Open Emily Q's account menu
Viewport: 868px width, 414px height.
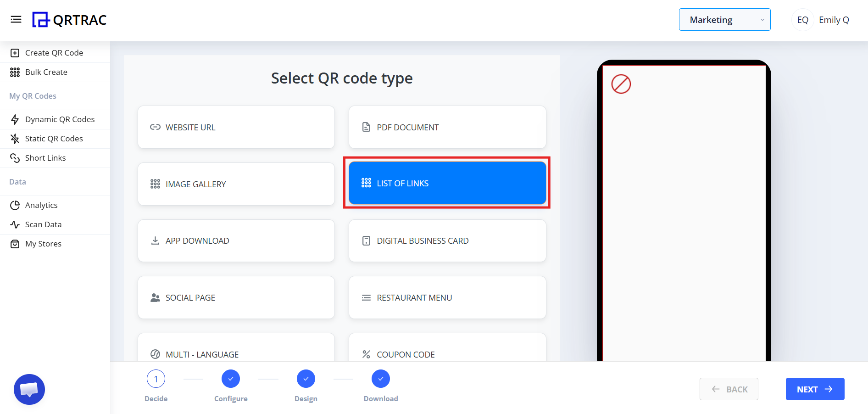821,20
